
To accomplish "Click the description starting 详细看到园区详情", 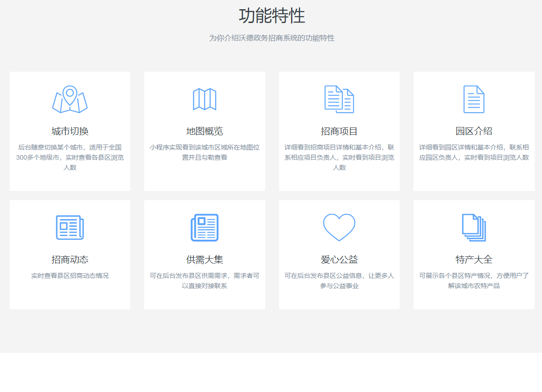I will 474,152.
